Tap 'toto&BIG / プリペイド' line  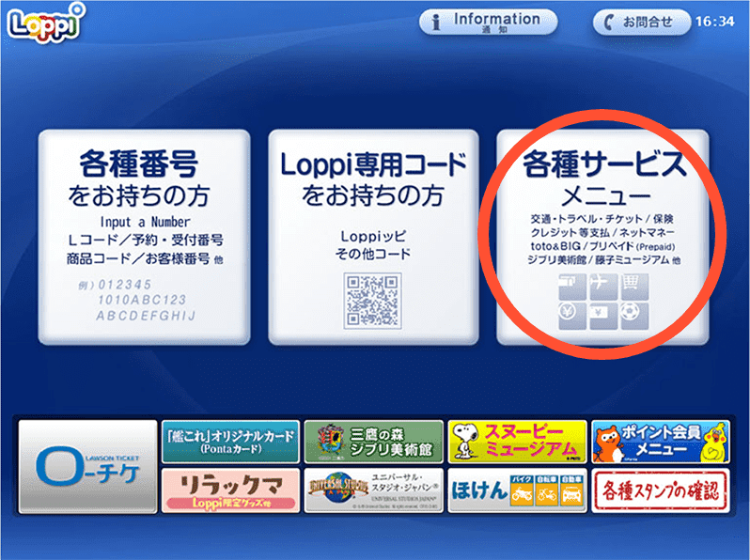[602, 246]
